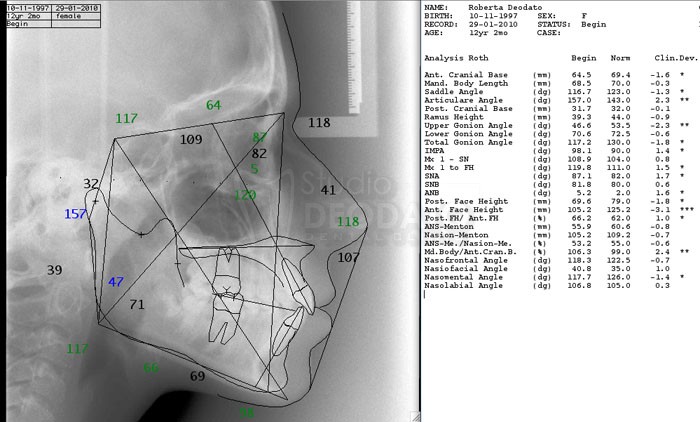Select the 'ANB' row label
Screen dimensions: 700x422
pyautogui.click(x=431, y=193)
